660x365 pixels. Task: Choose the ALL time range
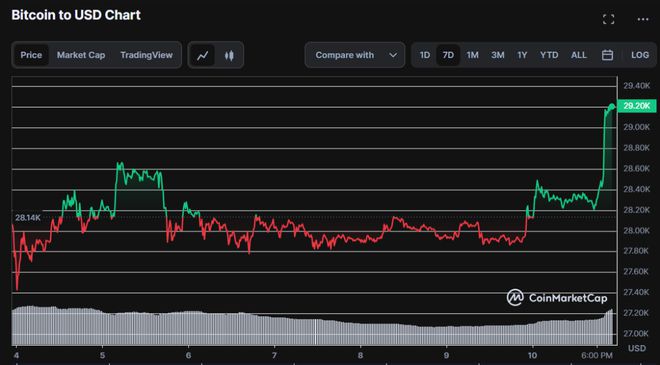tap(578, 55)
